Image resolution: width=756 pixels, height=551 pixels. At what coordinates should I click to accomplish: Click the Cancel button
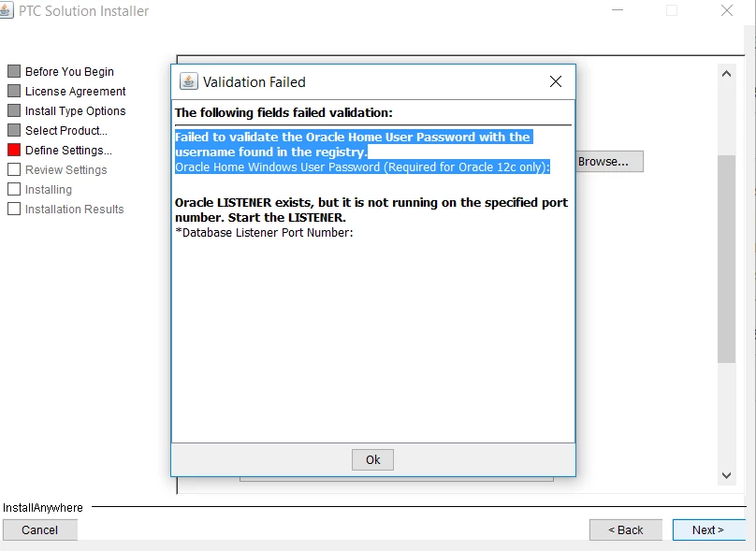tap(40, 529)
